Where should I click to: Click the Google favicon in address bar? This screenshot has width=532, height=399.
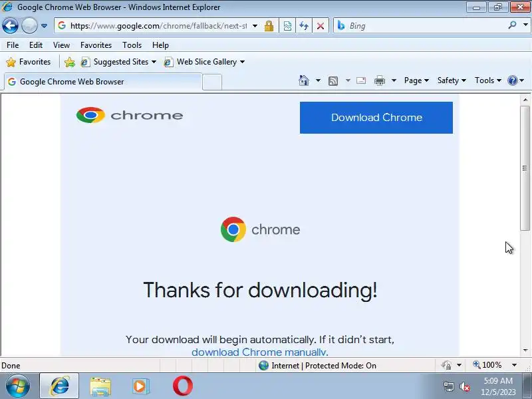pos(62,25)
